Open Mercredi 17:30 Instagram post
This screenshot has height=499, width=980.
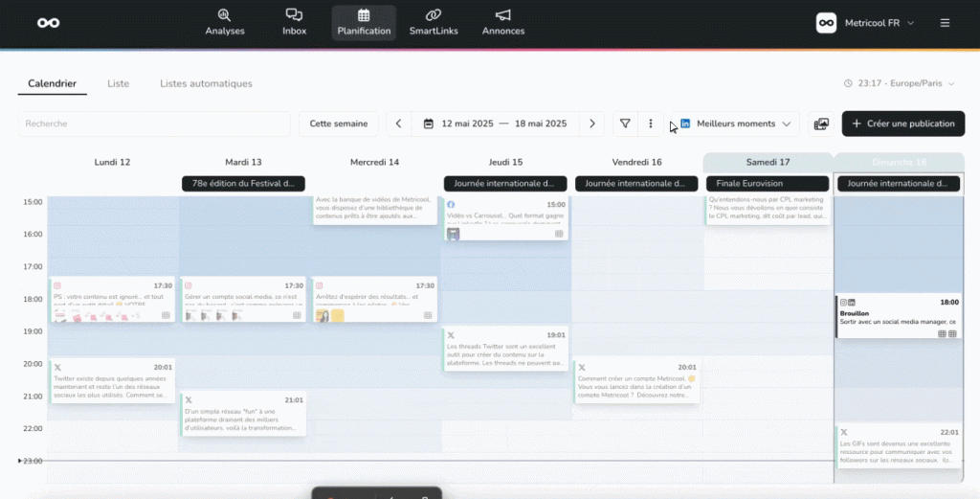tap(375, 300)
